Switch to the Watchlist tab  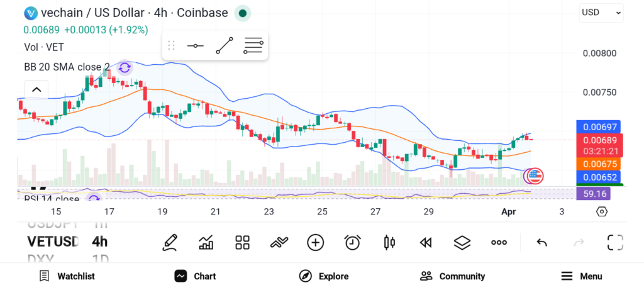67,276
